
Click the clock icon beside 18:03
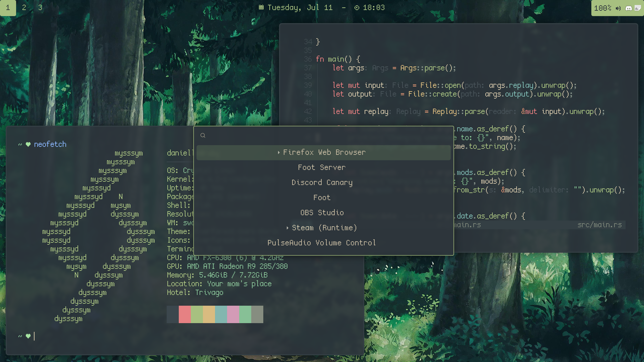click(357, 7)
